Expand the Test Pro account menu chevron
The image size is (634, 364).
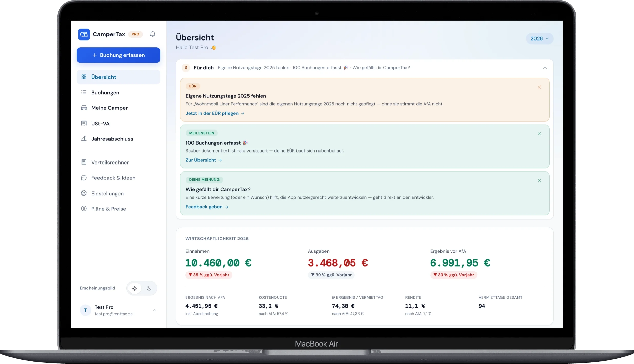155,310
